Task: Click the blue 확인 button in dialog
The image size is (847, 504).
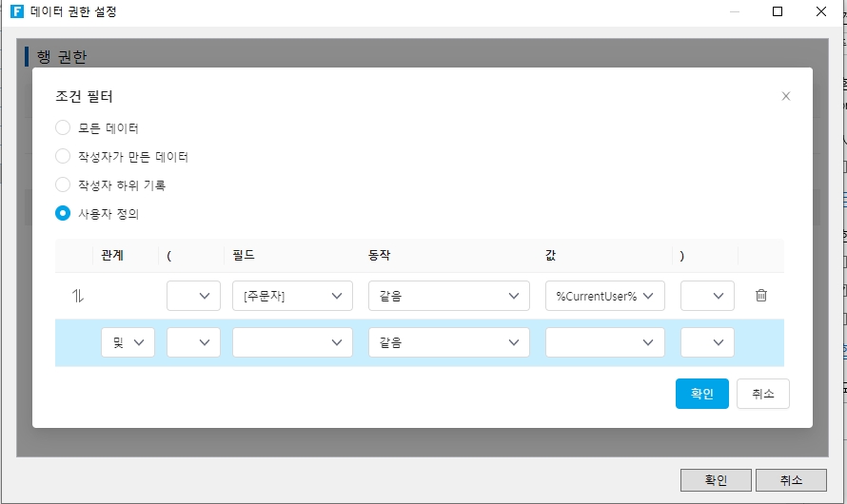Action: coord(701,394)
